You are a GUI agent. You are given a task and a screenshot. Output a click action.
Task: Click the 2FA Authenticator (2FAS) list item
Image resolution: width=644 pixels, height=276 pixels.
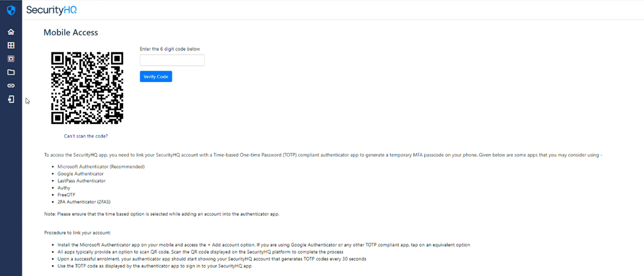[84, 202]
